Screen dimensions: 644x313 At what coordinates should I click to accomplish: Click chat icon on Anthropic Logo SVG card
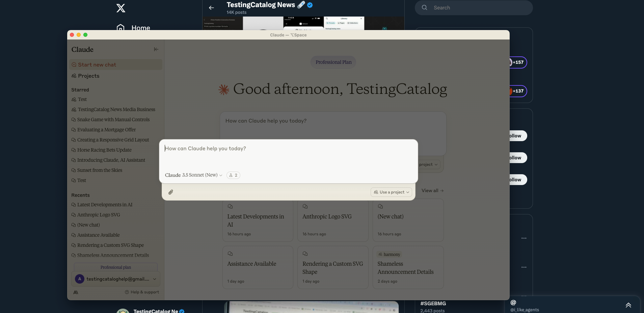click(305, 206)
